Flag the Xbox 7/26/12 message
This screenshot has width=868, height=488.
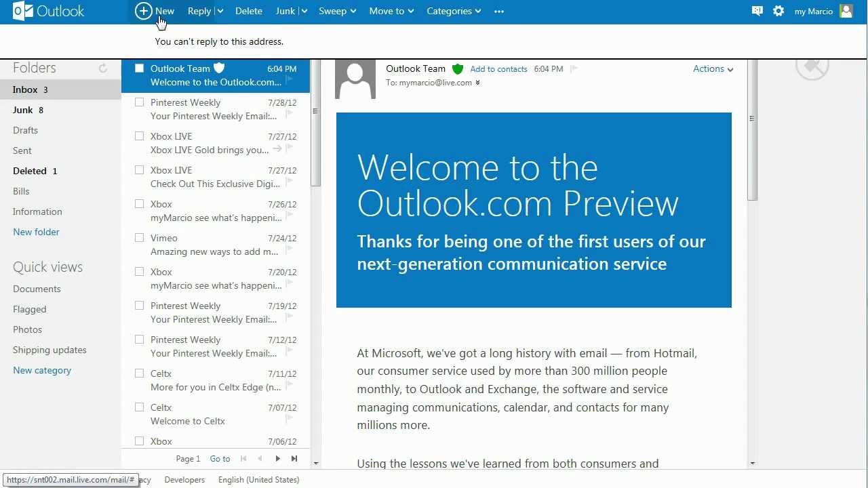coord(290,216)
